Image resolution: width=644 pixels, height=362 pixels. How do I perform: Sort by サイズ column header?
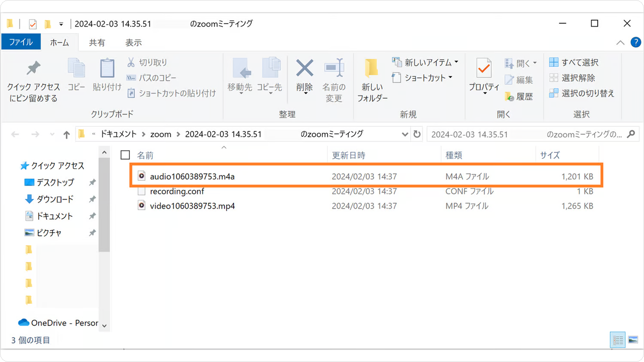(x=550, y=155)
